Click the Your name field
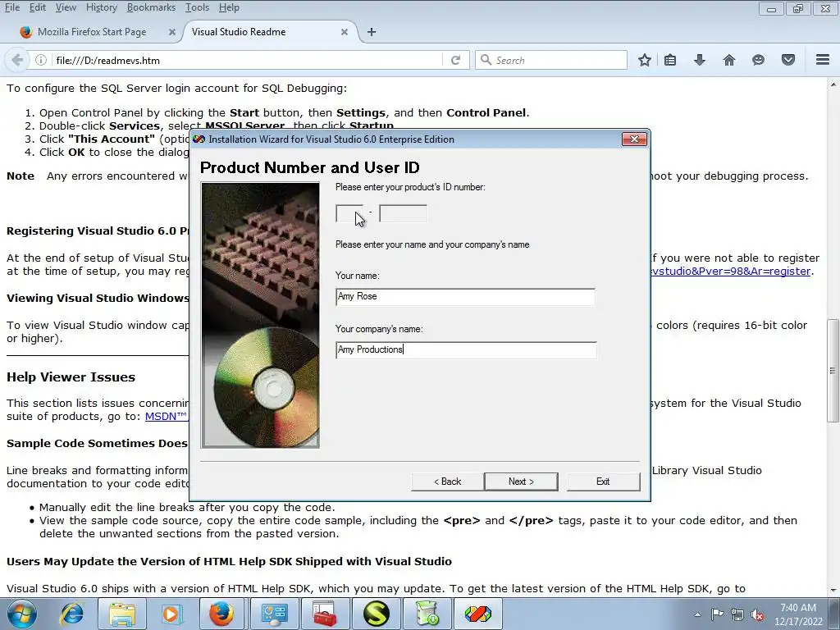 [466, 297]
